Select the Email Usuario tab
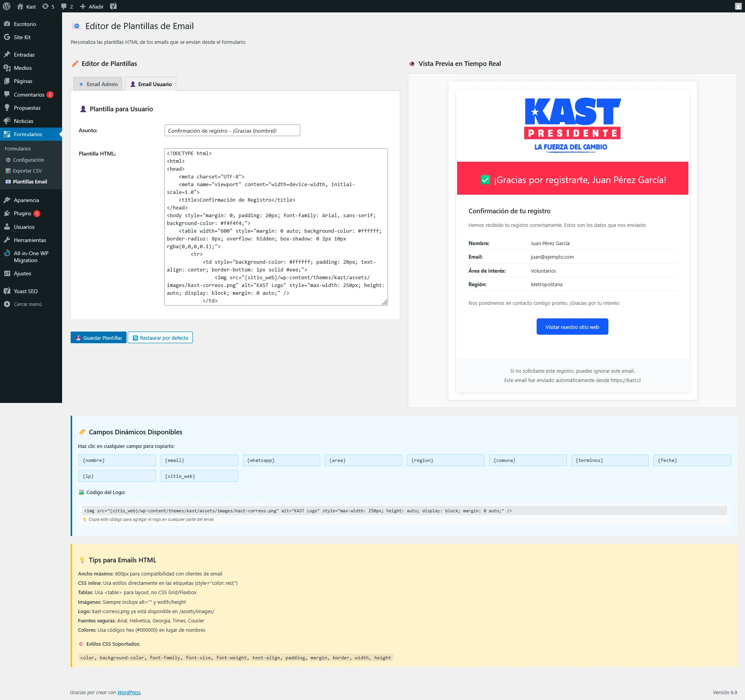 pyautogui.click(x=151, y=84)
